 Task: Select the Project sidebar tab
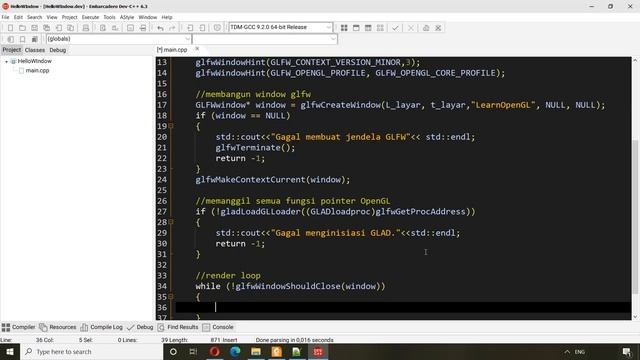[11, 50]
